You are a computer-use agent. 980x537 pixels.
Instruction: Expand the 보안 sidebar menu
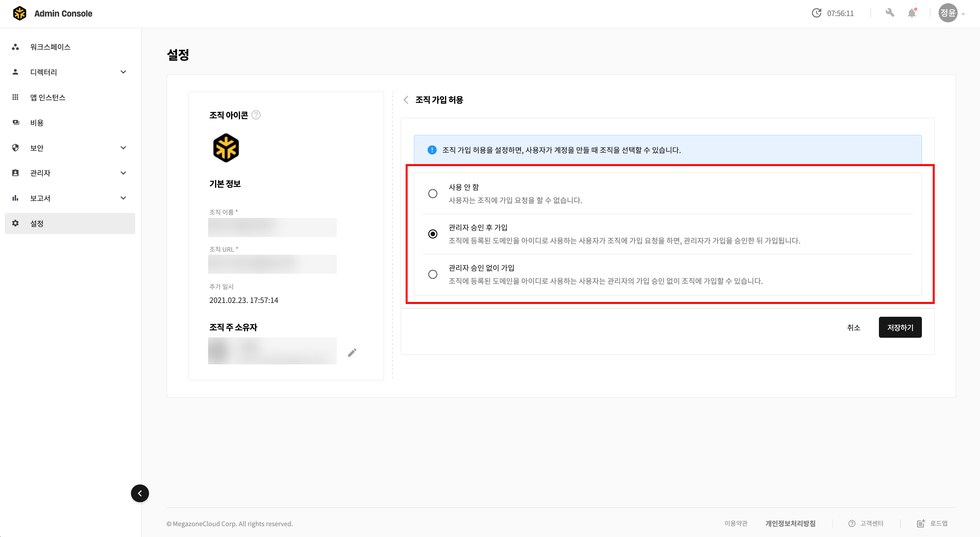tap(123, 148)
